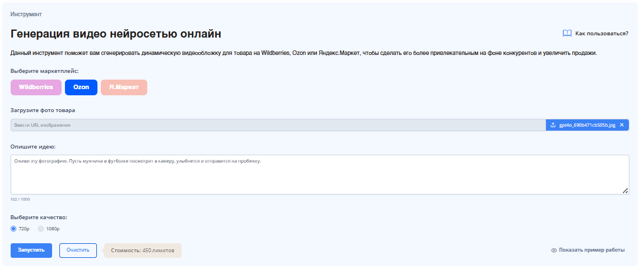The height and width of the screenshot is (278, 644).
Task: Choose Ozon as the marketplace
Action: [81, 87]
